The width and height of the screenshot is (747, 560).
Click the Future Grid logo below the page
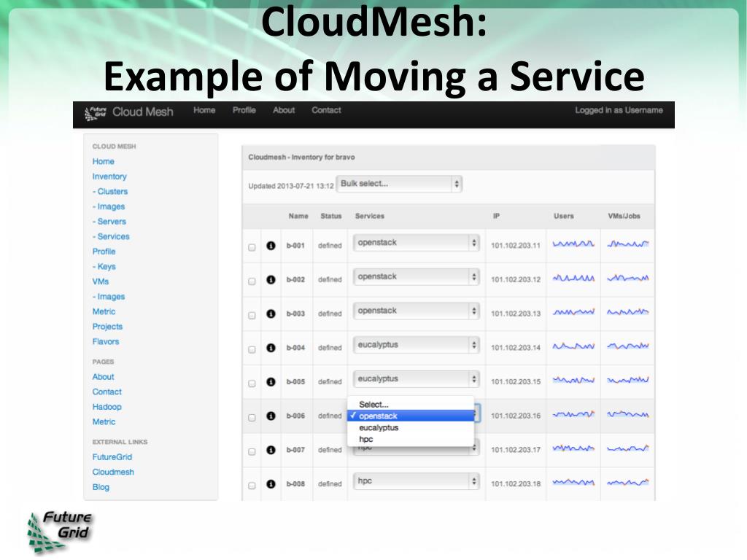coord(60,532)
